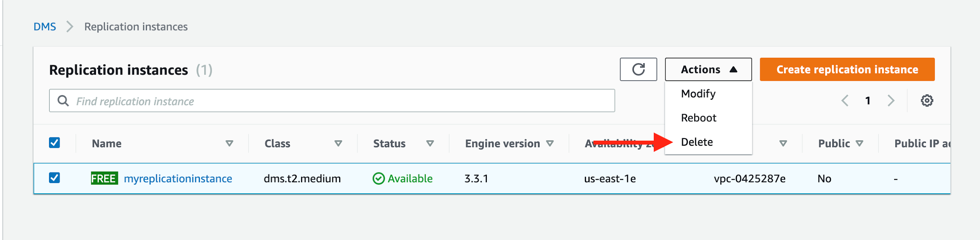Open table preferences gear icon
Screen dimensions: 980x240
927,101
